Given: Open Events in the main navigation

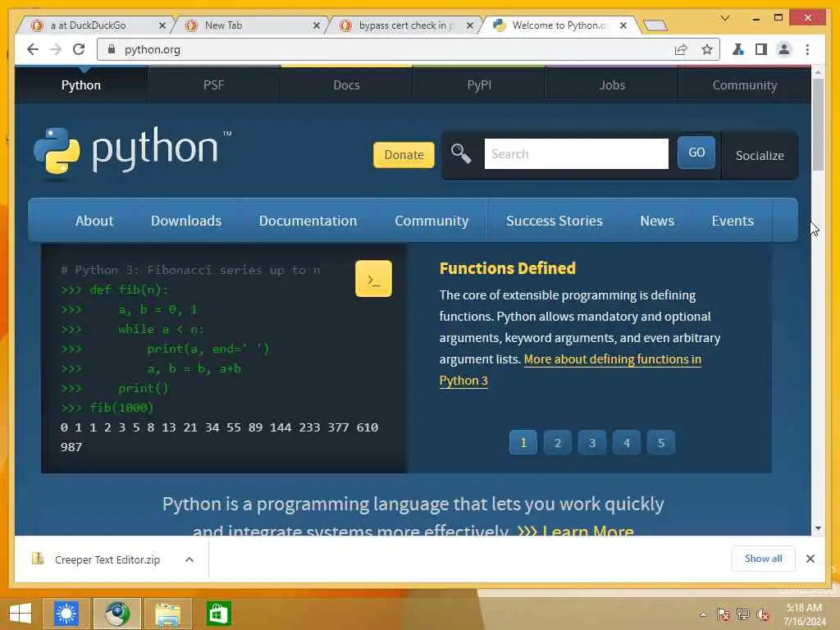Looking at the screenshot, I should tap(733, 221).
